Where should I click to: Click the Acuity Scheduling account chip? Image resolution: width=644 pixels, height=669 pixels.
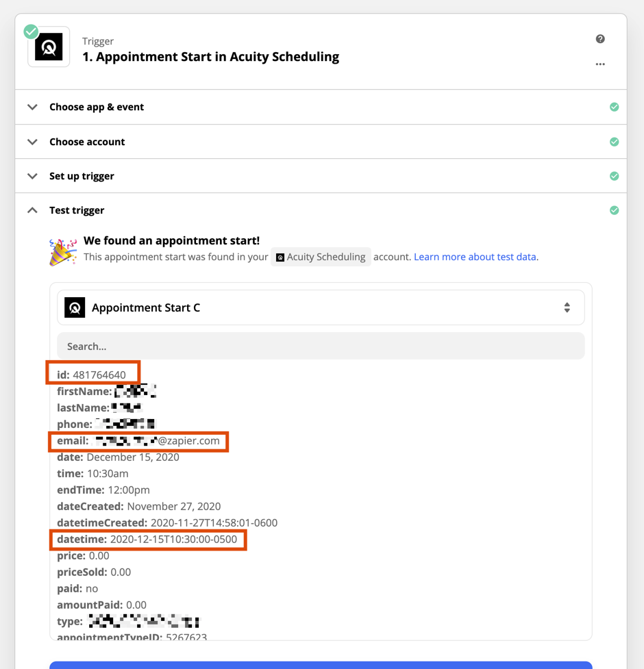coord(321,257)
